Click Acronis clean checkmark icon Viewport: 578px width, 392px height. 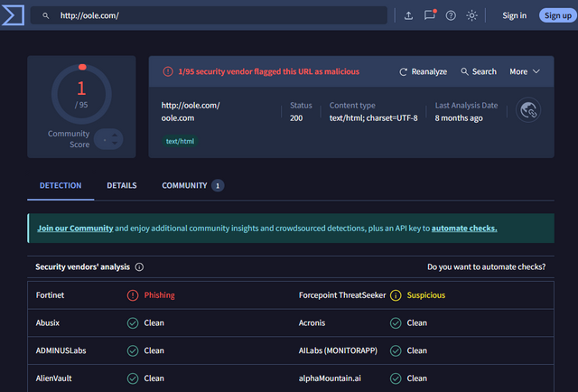tap(396, 323)
